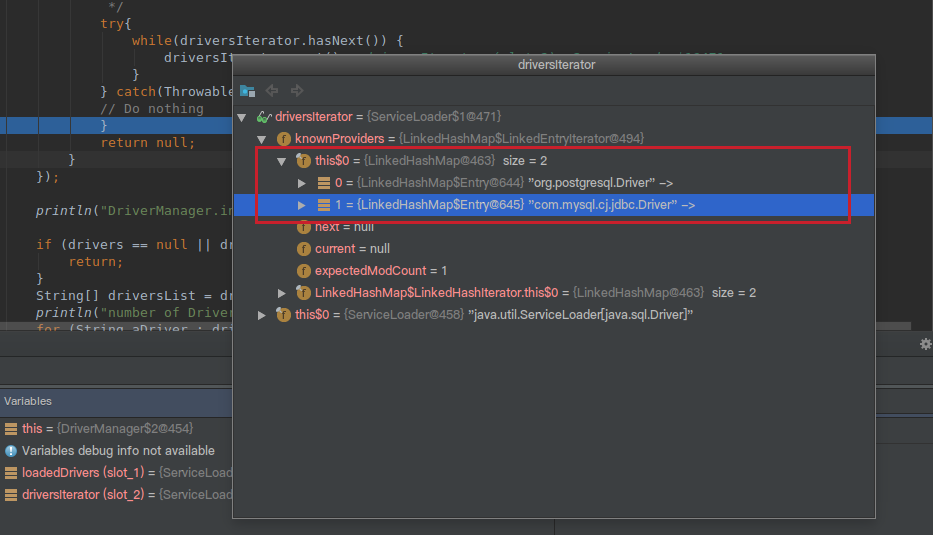Expand entry 1 com.mysql.cj.jdbc.Driver

click(x=302, y=205)
